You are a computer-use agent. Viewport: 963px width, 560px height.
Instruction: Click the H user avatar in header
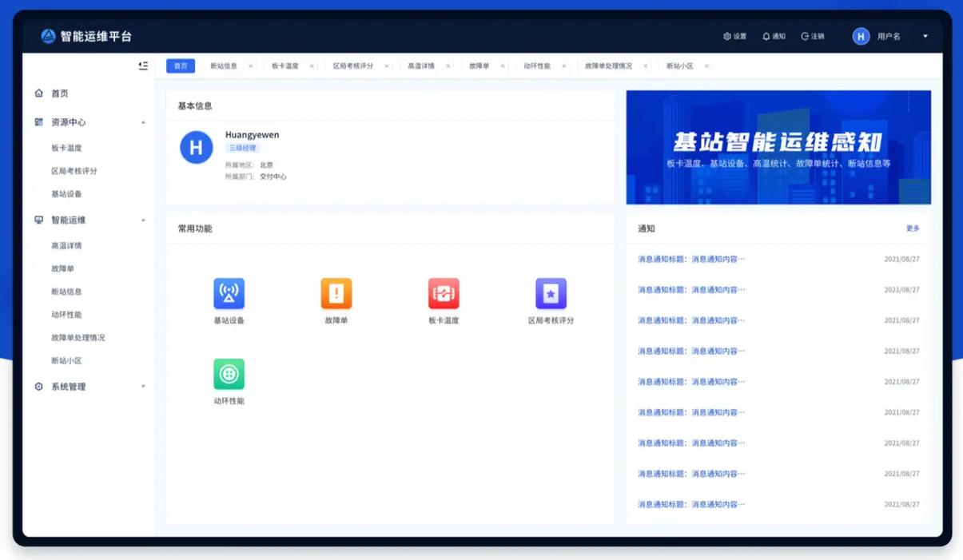(x=861, y=36)
